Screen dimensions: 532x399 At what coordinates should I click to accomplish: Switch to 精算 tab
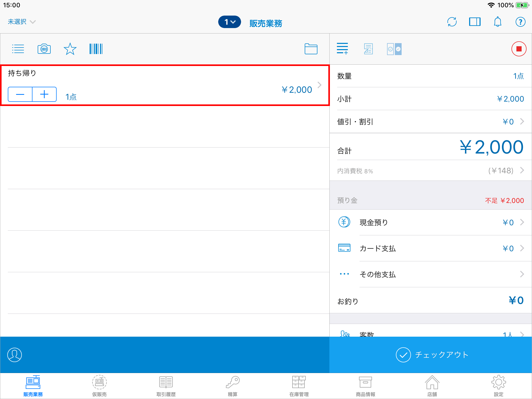click(232, 386)
